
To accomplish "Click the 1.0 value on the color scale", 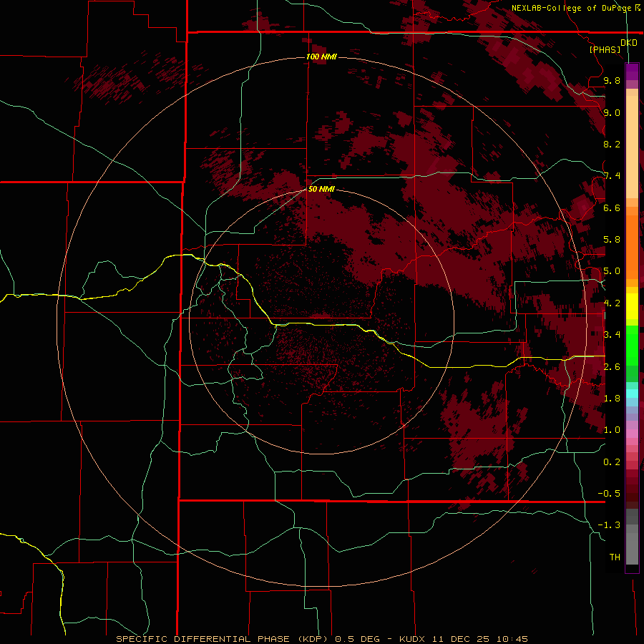I will click(x=612, y=430).
